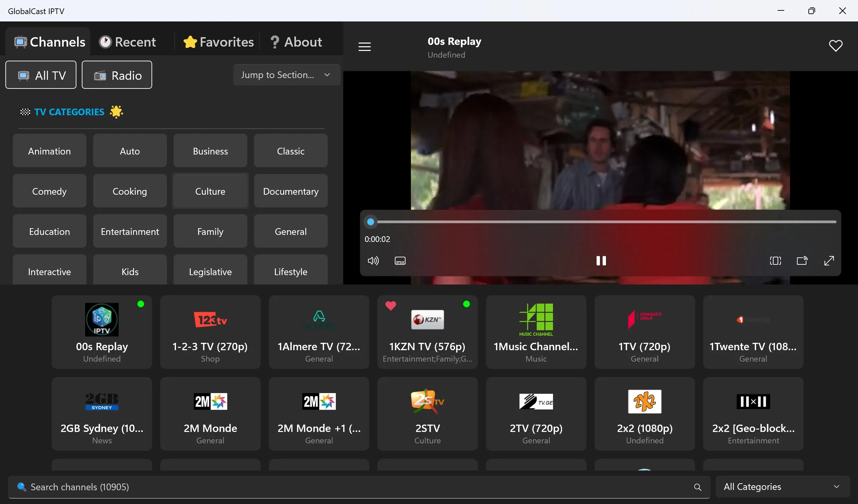Choose the Kids category
The image size is (858, 504).
tap(130, 270)
